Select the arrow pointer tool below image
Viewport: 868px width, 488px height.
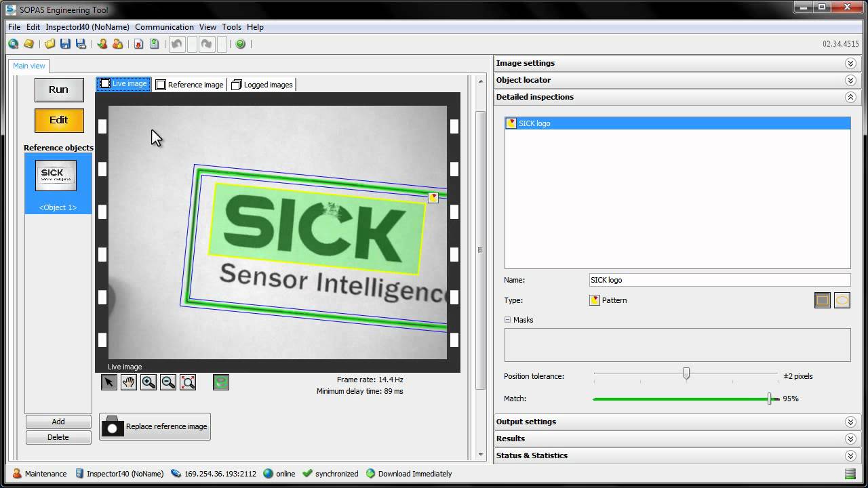[108, 382]
